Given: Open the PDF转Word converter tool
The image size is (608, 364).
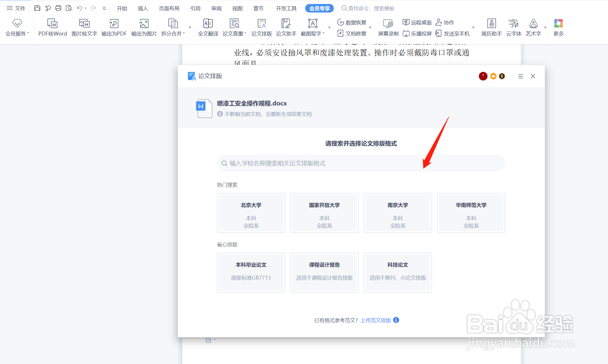Looking at the screenshot, I should coord(53,28).
